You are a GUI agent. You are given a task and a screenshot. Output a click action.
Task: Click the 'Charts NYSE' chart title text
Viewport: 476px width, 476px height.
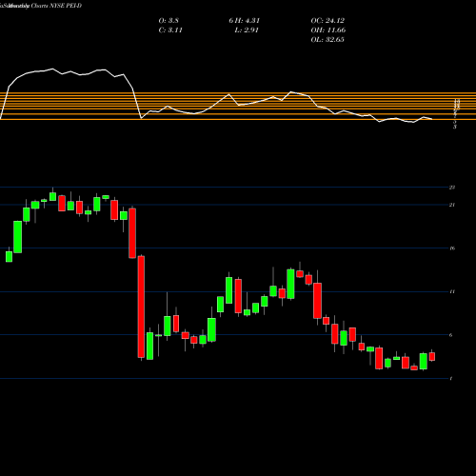pyautogui.click(x=47, y=6)
